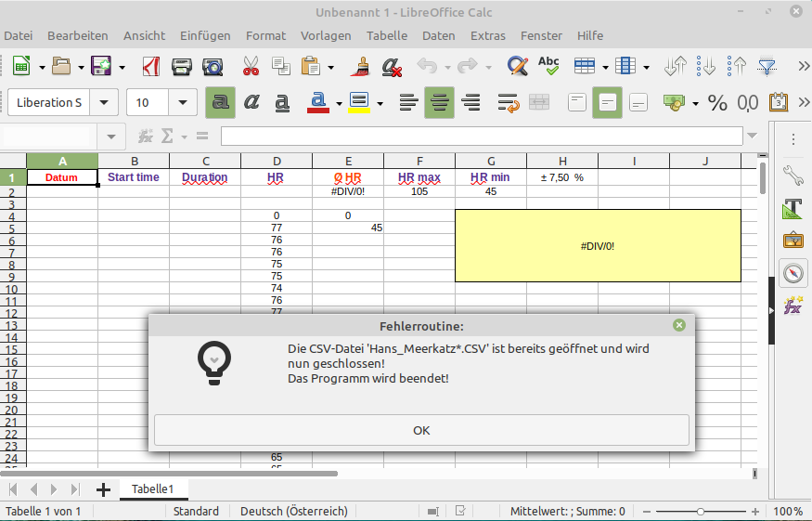
Task: Apply red font color
Action: pos(318,102)
